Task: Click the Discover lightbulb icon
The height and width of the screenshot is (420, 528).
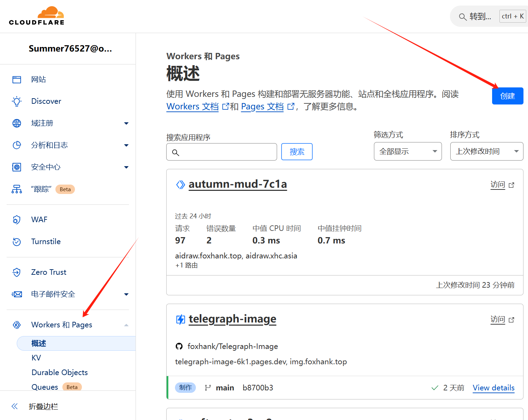Action: [x=17, y=101]
